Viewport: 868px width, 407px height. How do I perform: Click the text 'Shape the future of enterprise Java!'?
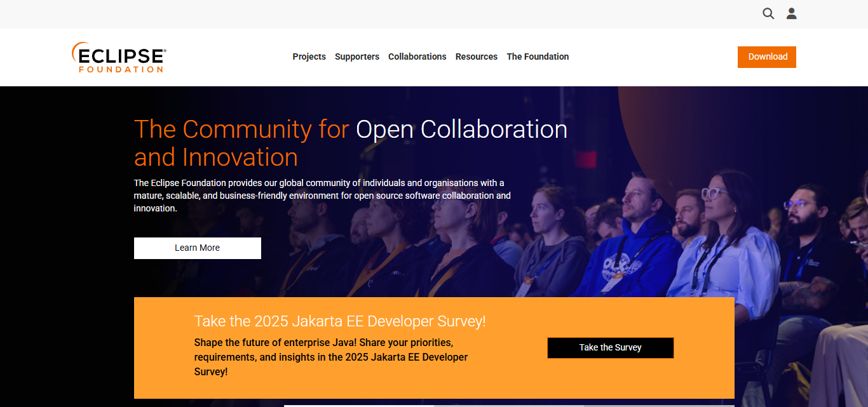click(275, 343)
